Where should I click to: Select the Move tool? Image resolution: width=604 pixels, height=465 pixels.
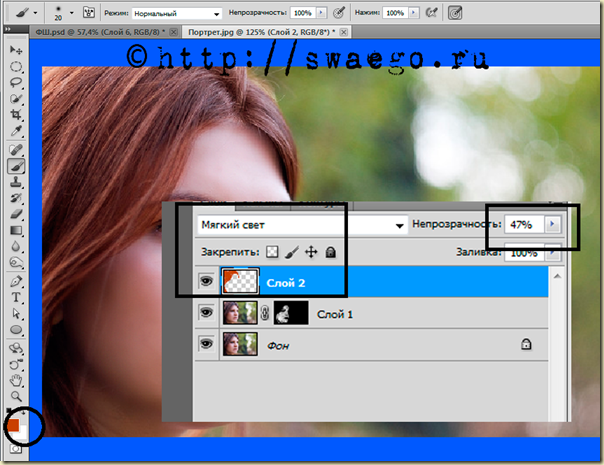pos(16,49)
